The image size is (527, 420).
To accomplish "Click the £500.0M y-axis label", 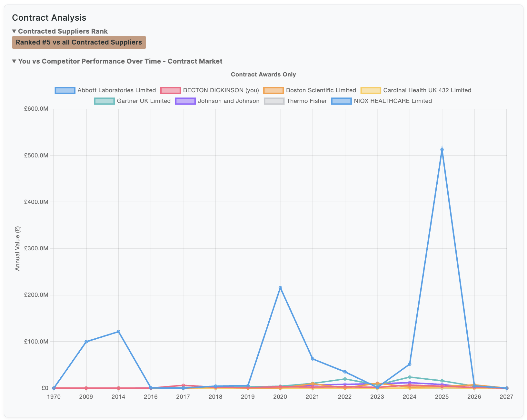I will click(x=36, y=155).
